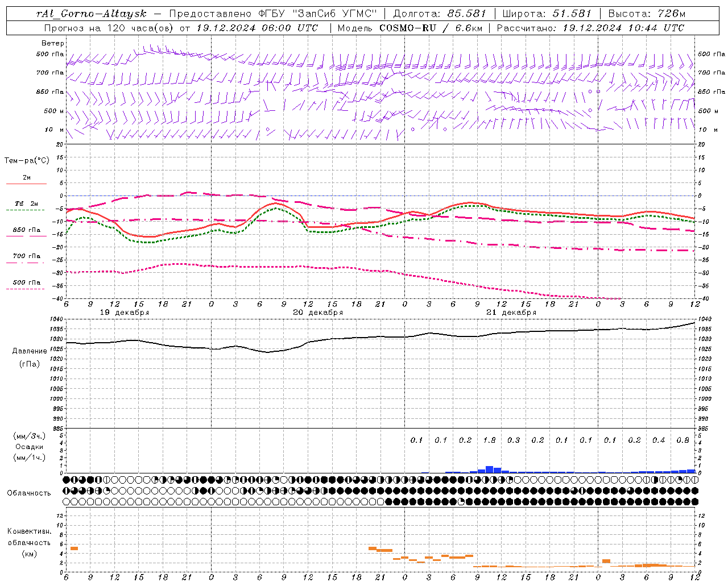Image resolution: width=728 pixels, height=582 pixels.
Task: Click the Тем-ра(°C) panel label
Action: [27, 161]
